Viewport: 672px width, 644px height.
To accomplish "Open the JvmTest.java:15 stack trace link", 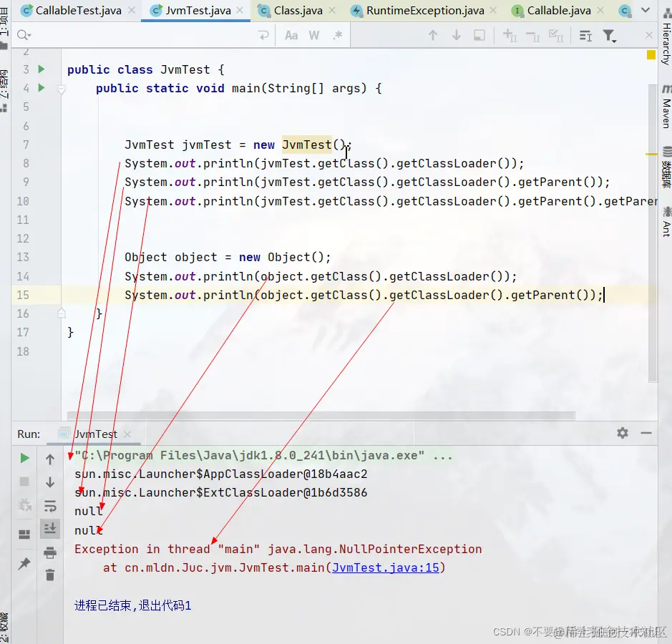I will pos(385,567).
